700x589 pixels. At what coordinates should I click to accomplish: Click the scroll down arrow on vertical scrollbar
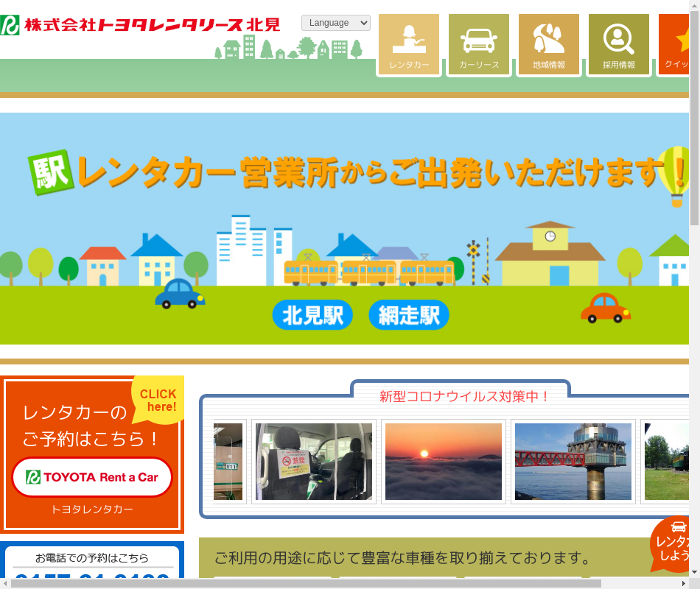click(x=695, y=572)
